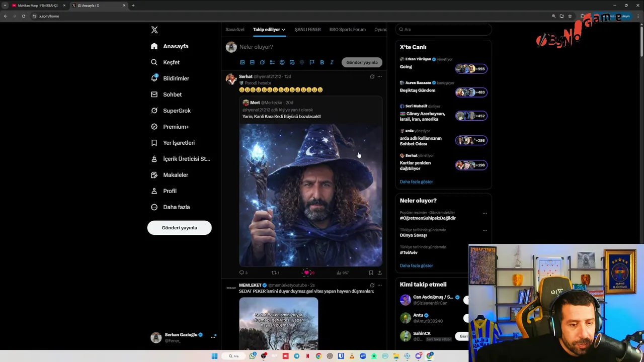
Task: Open Windows Start menu
Action: (214, 356)
